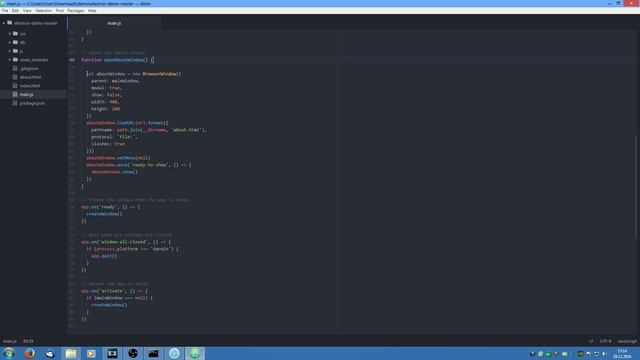Viewport: 640px width, 360px height.
Task: Click the 'aboutWindow.show()' code line
Action: pos(115,172)
